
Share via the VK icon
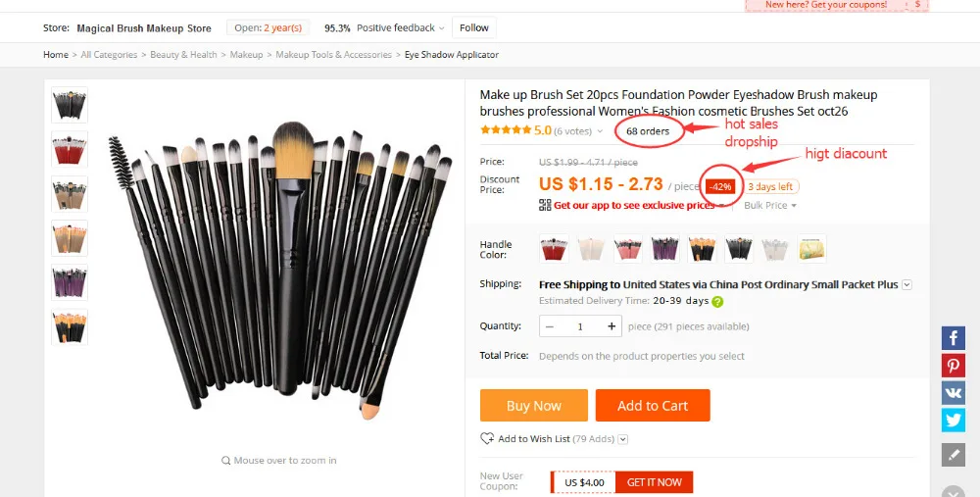pos(954,393)
